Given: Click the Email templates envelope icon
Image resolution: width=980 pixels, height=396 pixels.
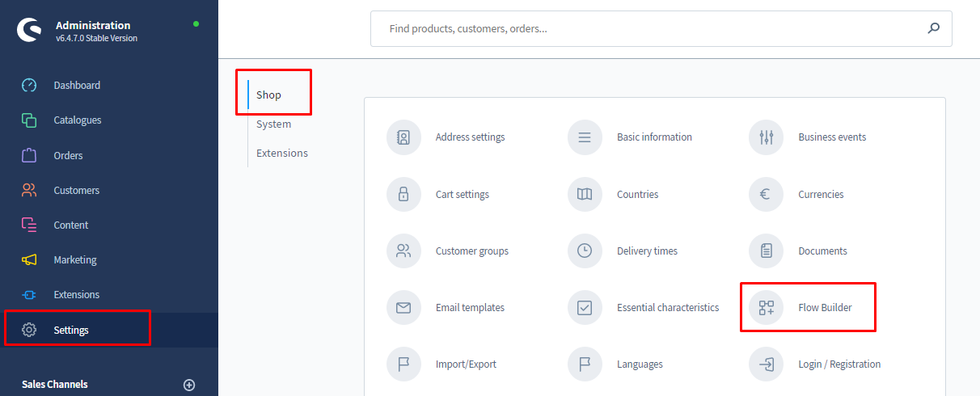Looking at the screenshot, I should coord(403,307).
